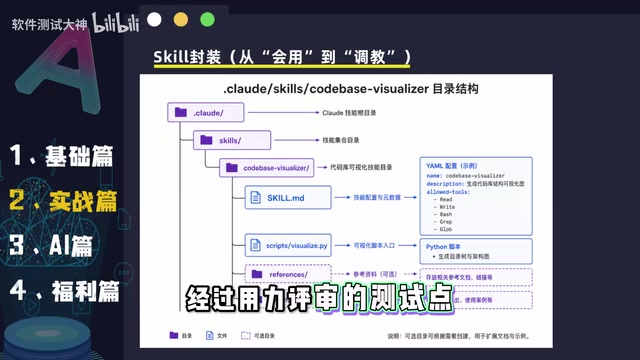The image size is (640, 360).
Task: Click the yellow window dot at top
Action: point(181,20)
